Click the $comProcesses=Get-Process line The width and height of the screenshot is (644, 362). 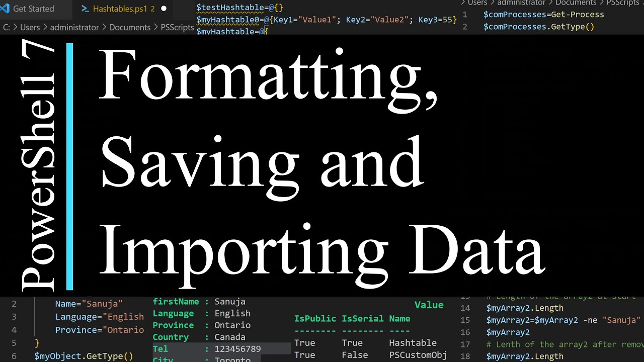[x=544, y=15]
